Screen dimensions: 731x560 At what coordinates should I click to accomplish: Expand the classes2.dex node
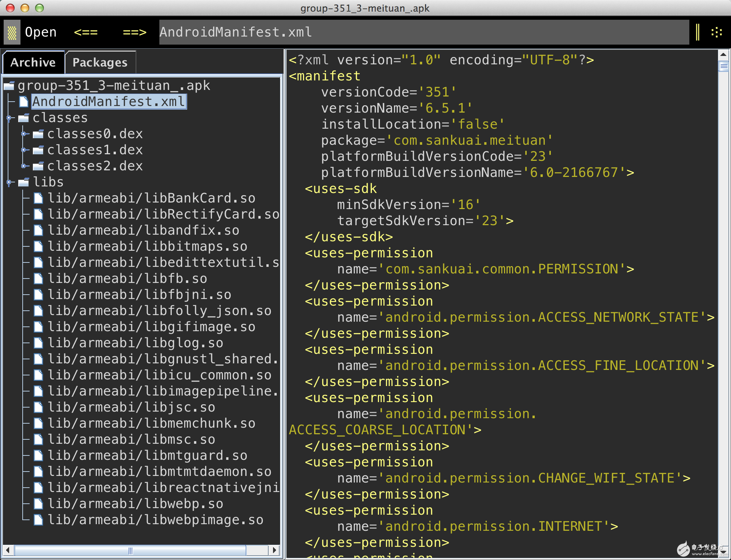click(x=24, y=166)
